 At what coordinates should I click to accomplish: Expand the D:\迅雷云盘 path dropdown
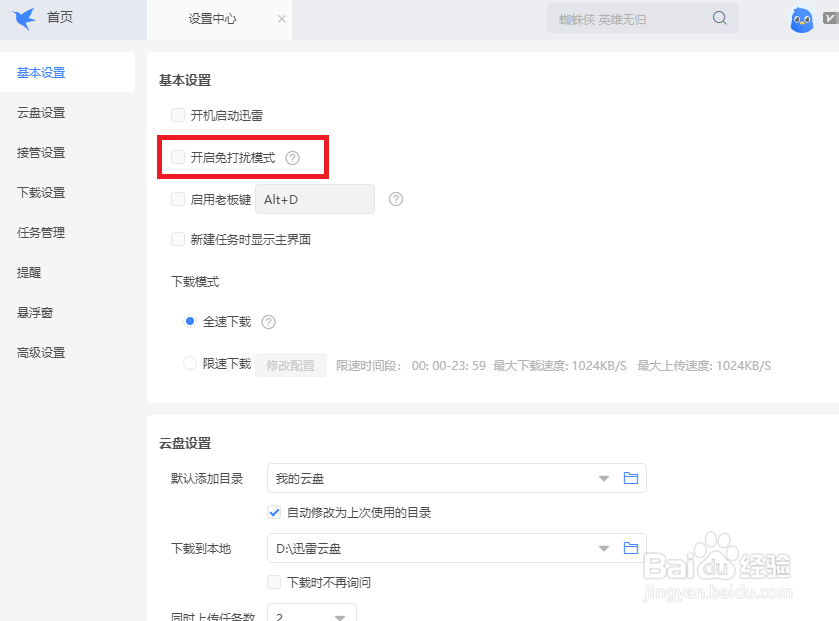tap(604, 548)
